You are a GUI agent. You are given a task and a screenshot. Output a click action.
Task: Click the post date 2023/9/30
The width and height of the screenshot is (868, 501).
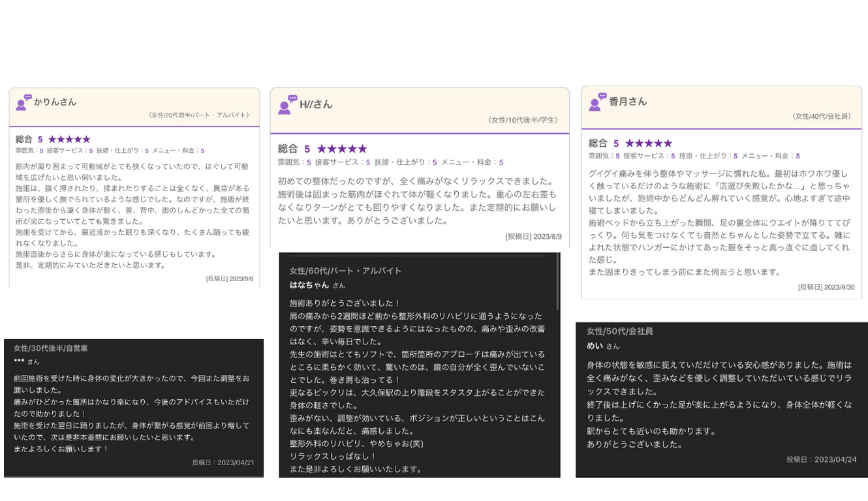[x=826, y=287]
